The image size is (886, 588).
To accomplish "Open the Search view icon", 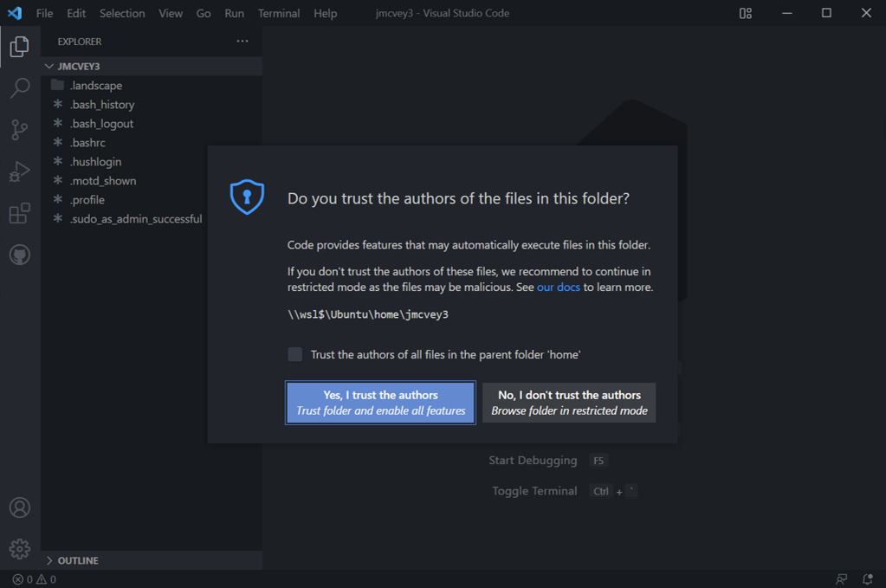I will [20, 88].
